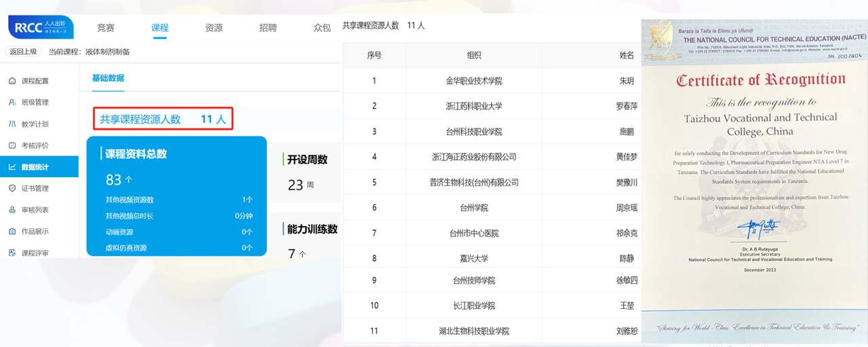Image resolution: width=868 pixels, height=347 pixels.
Task: Click the 长江职业学院 cell
Action: [474, 306]
